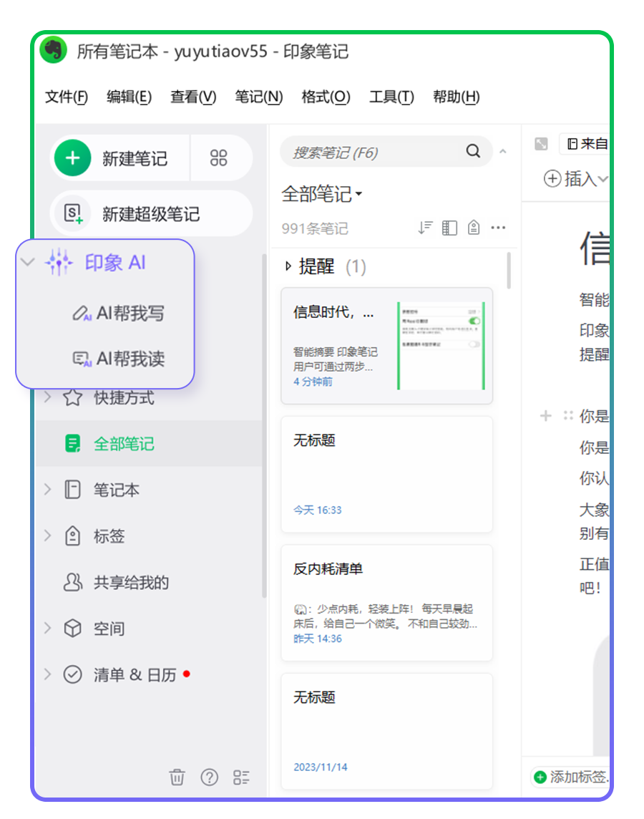Open the 帮助(H) menu
The image size is (644, 819).
click(456, 97)
